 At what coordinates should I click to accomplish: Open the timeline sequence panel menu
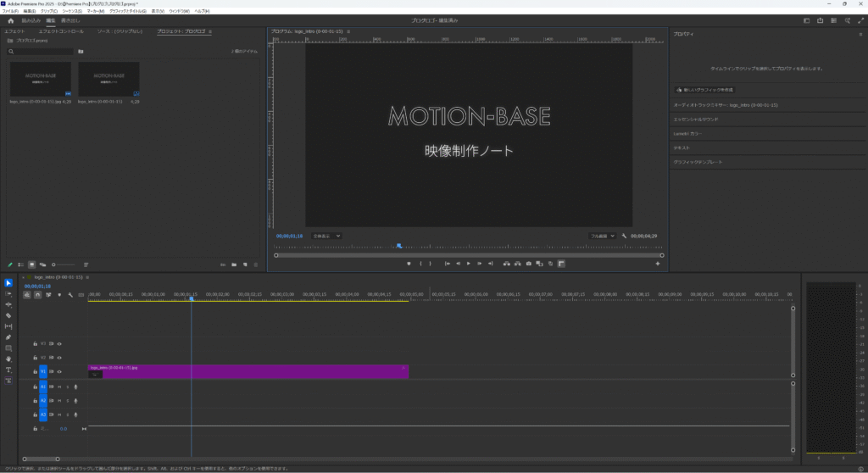tap(87, 277)
